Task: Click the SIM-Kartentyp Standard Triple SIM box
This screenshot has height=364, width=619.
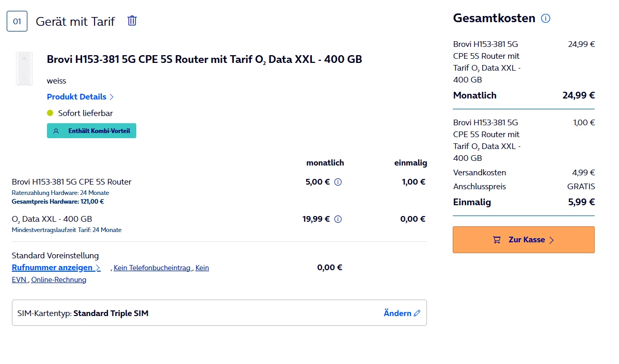Action: click(x=207, y=313)
